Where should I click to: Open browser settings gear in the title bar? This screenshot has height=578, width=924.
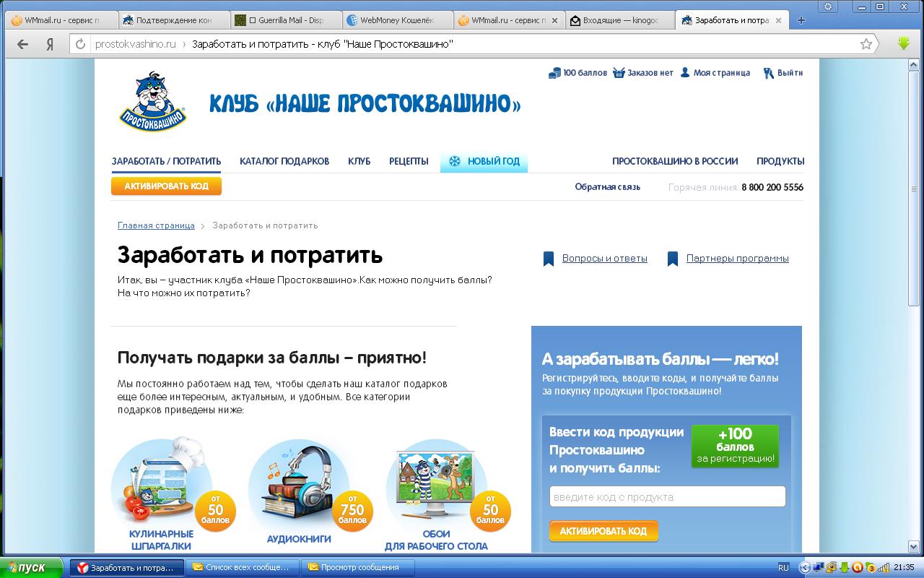coord(828,7)
